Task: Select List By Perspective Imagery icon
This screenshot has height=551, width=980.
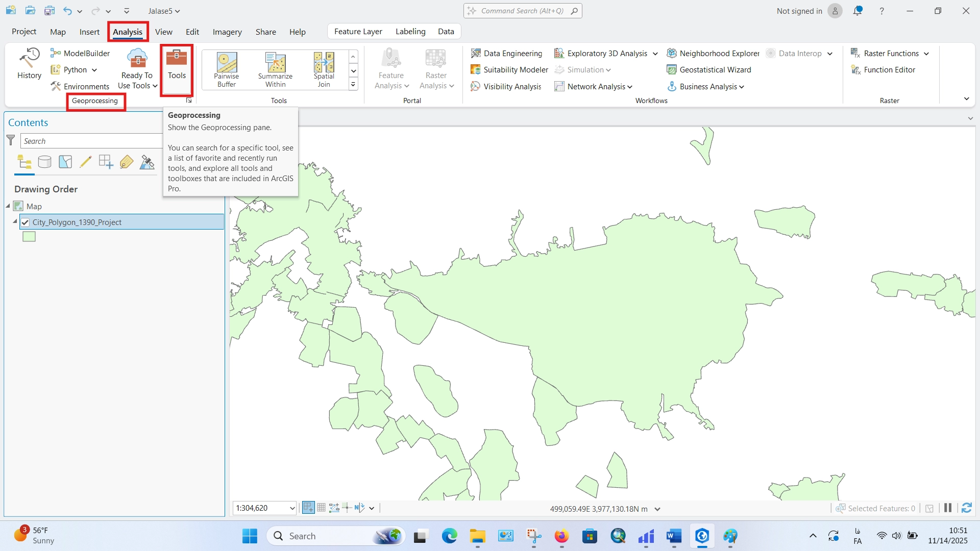Action: click(x=147, y=162)
